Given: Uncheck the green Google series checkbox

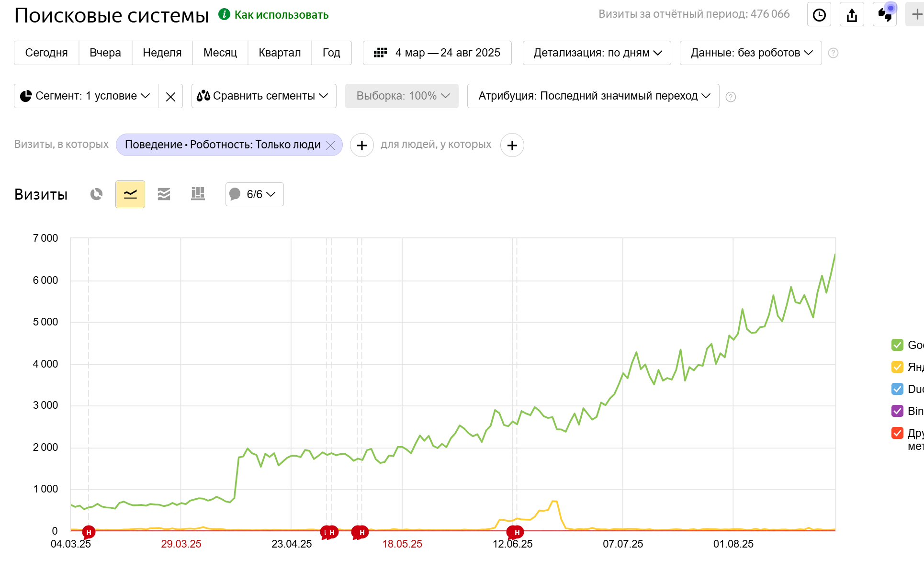Looking at the screenshot, I should click(897, 345).
